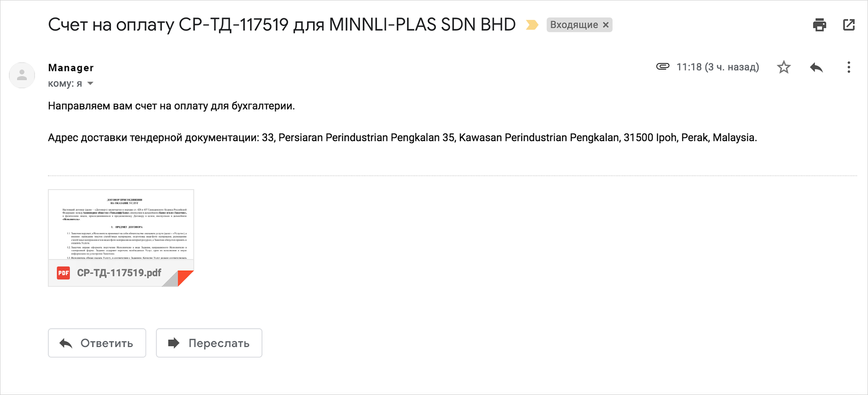The image size is (868, 395).
Task: Click the email subject line title
Action: point(282,25)
